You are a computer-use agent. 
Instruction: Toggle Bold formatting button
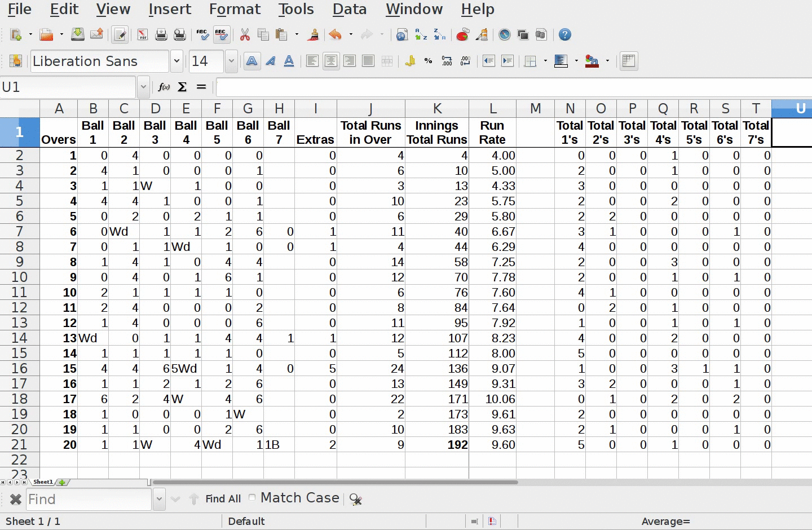(x=252, y=61)
